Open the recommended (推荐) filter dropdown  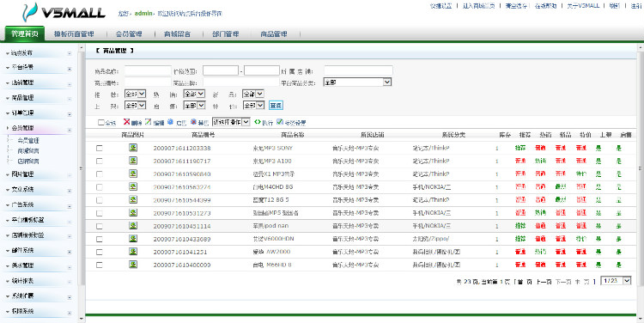click(x=135, y=94)
